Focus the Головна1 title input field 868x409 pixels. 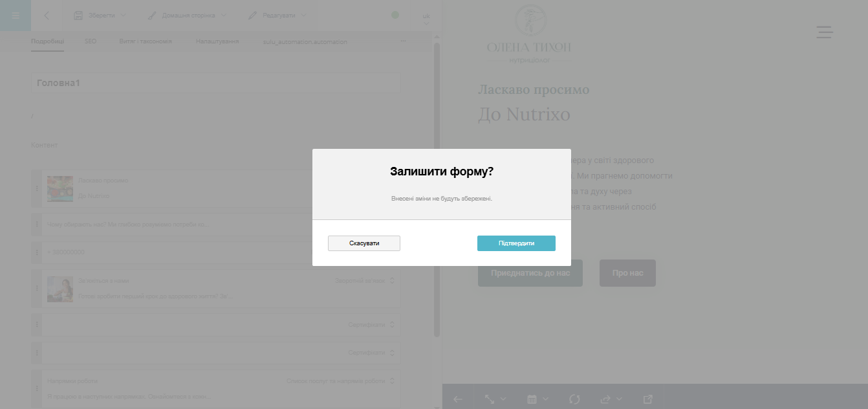[215, 83]
